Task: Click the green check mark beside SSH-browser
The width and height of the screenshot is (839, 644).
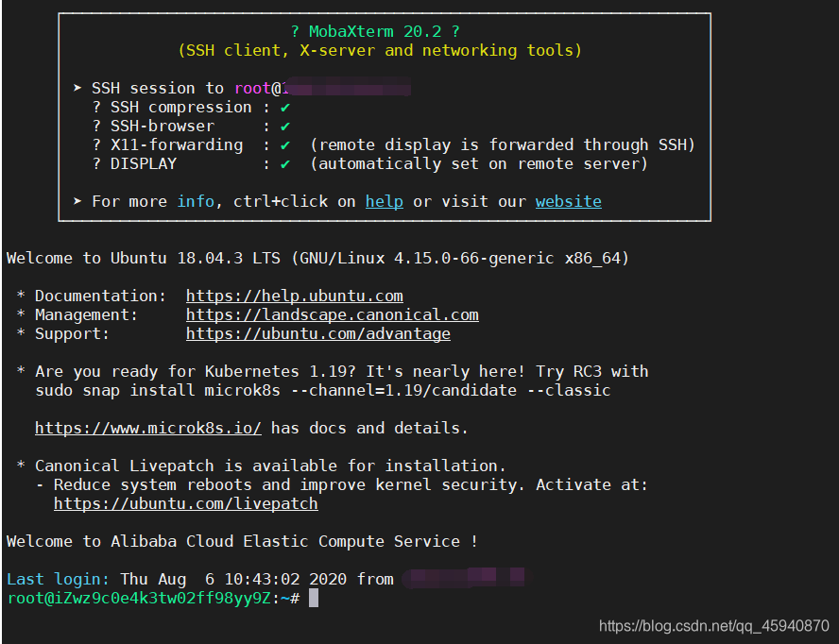Action: pos(285,127)
